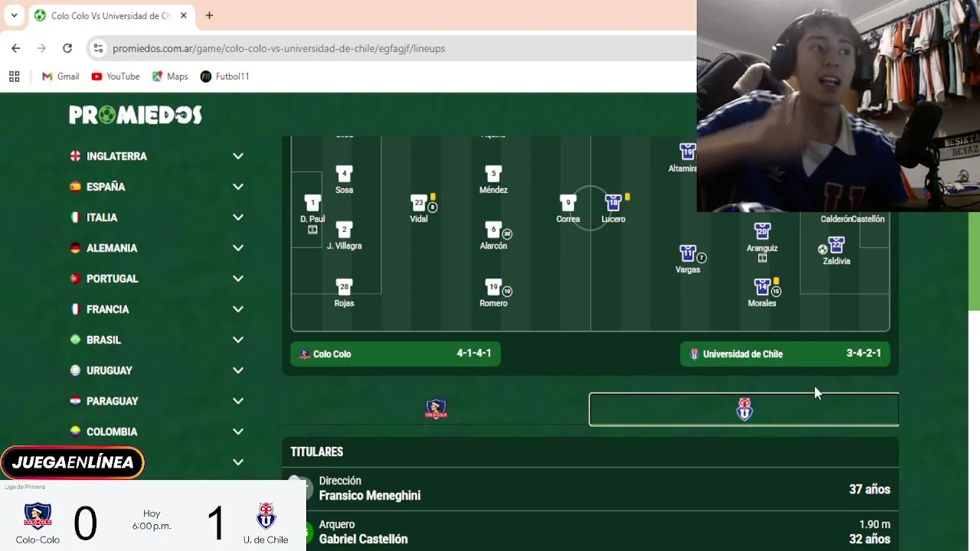Click Zaldivia's number 22 shirt
Image resolution: width=980 pixels, height=551 pixels.
point(836,245)
